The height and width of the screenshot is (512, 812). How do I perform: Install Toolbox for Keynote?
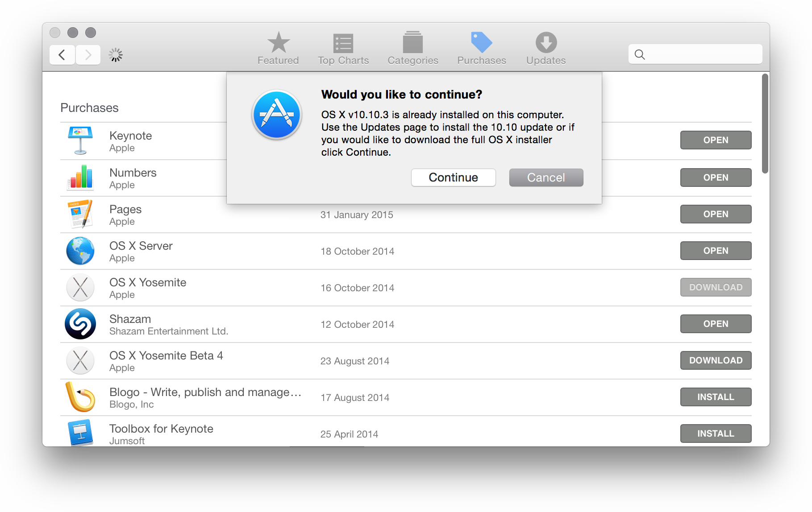(x=716, y=434)
